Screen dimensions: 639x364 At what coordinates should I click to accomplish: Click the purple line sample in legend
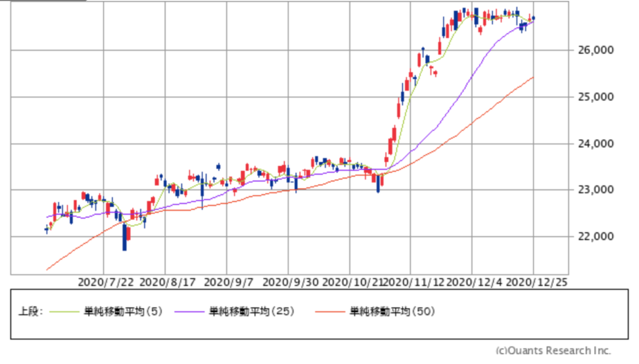[x=189, y=312]
